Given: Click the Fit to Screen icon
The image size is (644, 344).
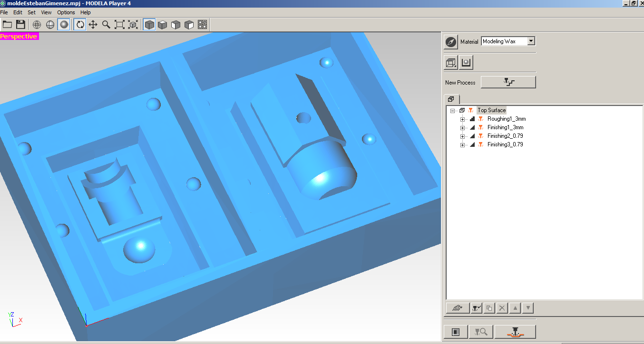Looking at the screenshot, I should pyautogui.click(x=119, y=24).
